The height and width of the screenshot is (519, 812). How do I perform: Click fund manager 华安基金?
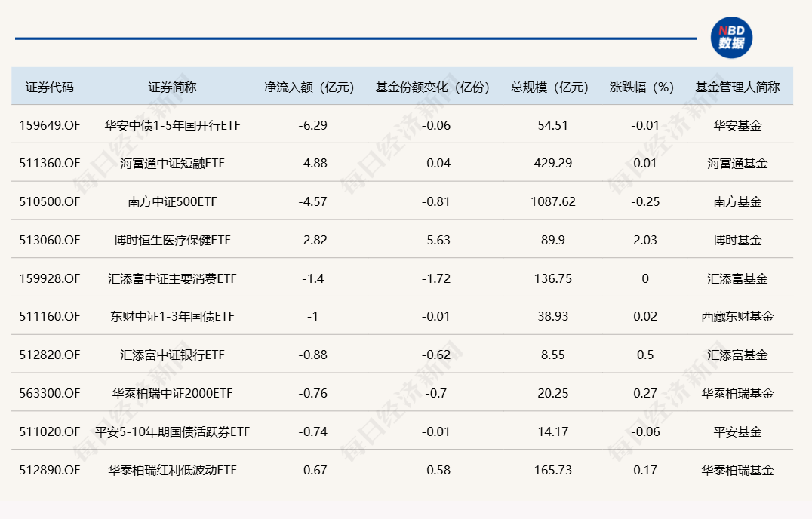(x=737, y=125)
